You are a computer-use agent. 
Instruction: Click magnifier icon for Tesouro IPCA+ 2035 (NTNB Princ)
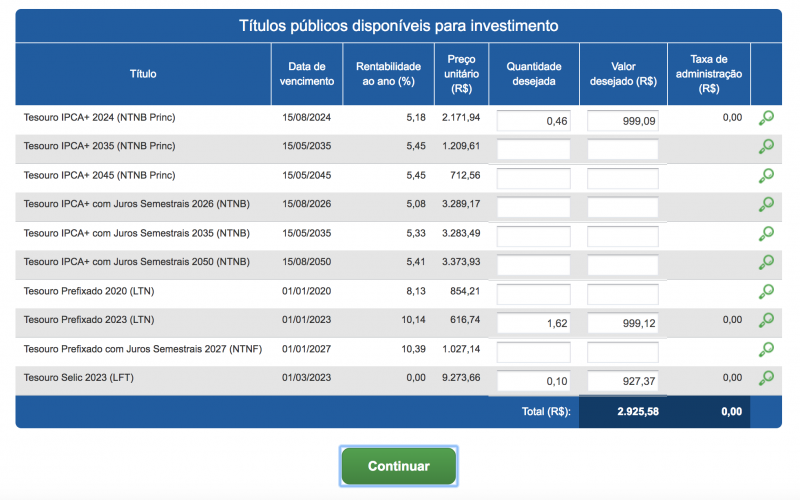click(x=766, y=146)
